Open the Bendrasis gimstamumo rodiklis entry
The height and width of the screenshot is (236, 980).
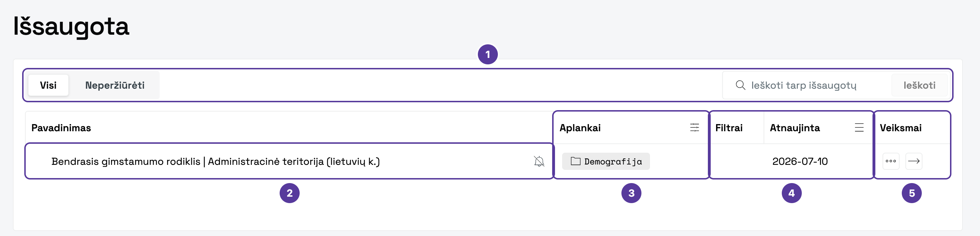click(x=215, y=161)
